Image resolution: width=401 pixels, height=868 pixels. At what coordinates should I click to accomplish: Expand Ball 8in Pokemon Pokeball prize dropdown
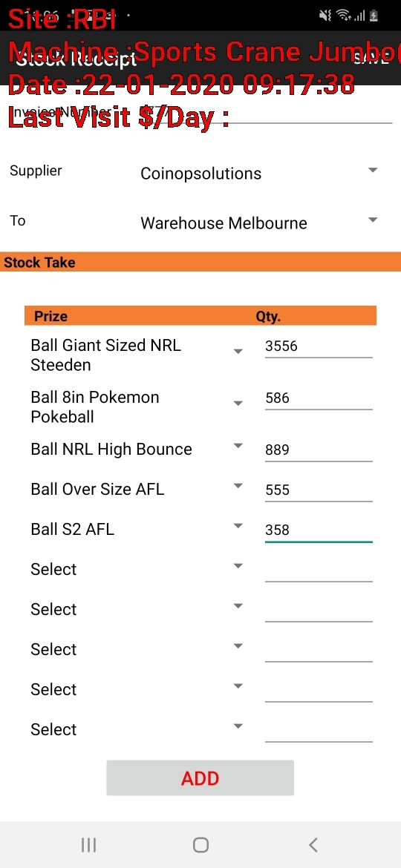(x=137, y=407)
